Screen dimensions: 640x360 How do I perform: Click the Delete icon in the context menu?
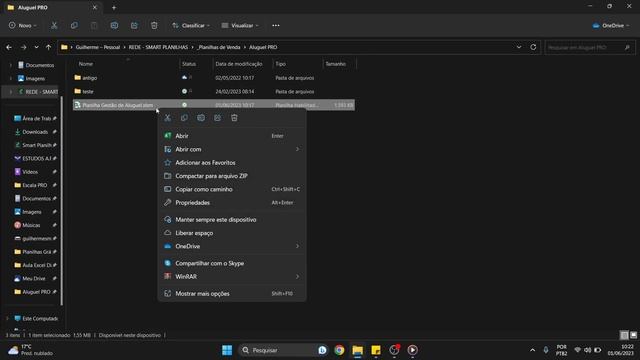point(234,118)
